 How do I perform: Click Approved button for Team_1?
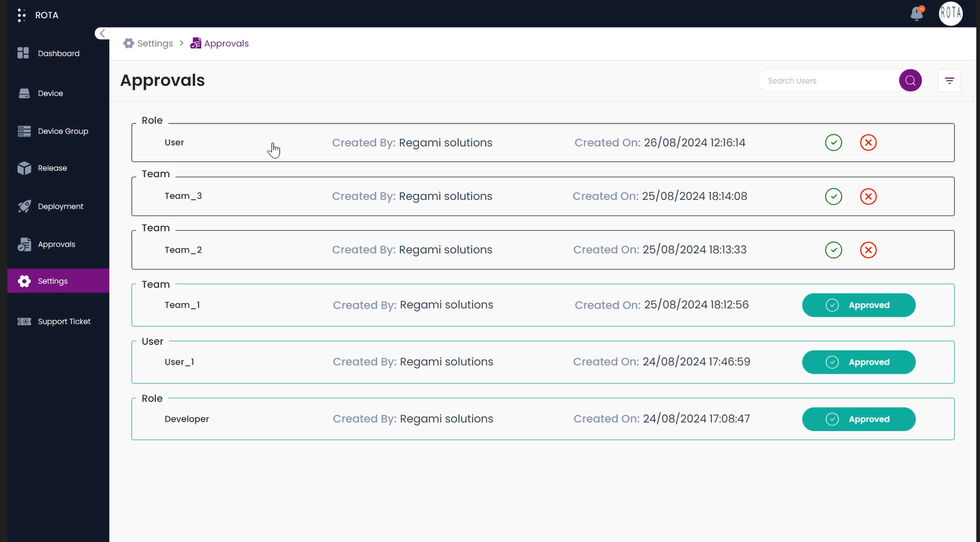tap(859, 305)
